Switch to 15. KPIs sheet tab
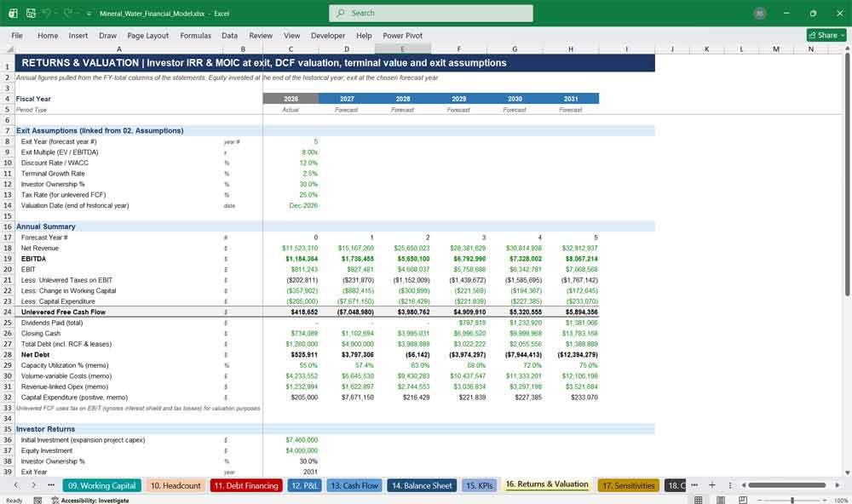Viewport: 852px width, 504px height. tap(479, 485)
